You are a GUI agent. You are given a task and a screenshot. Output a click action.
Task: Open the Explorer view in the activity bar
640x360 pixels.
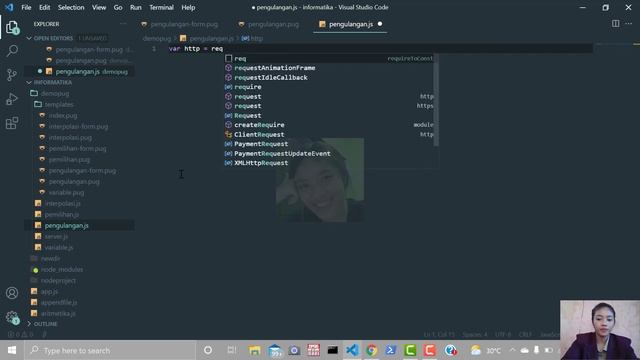click(x=12, y=27)
